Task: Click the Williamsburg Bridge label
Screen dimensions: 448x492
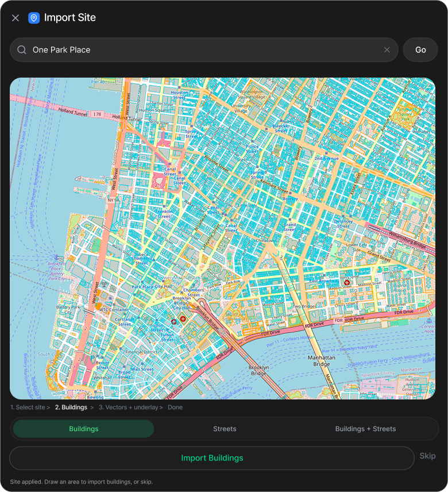Action: [x=407, y=239]
